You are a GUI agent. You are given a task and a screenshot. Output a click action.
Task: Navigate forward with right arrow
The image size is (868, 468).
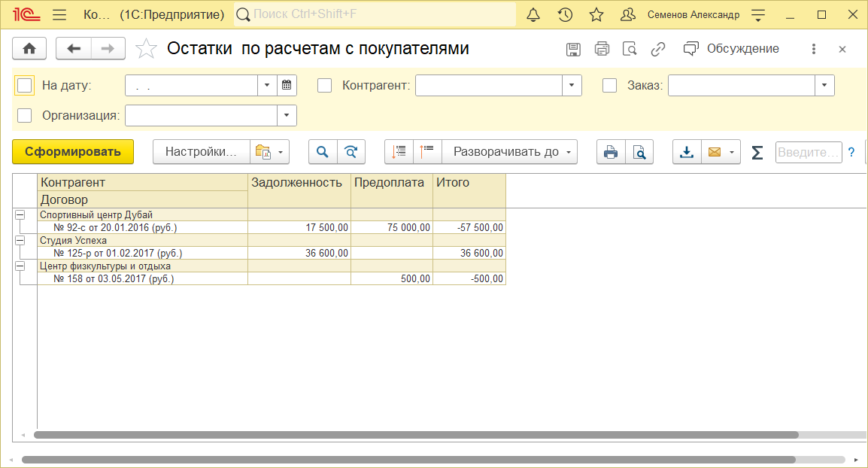[x=108, y=49]
